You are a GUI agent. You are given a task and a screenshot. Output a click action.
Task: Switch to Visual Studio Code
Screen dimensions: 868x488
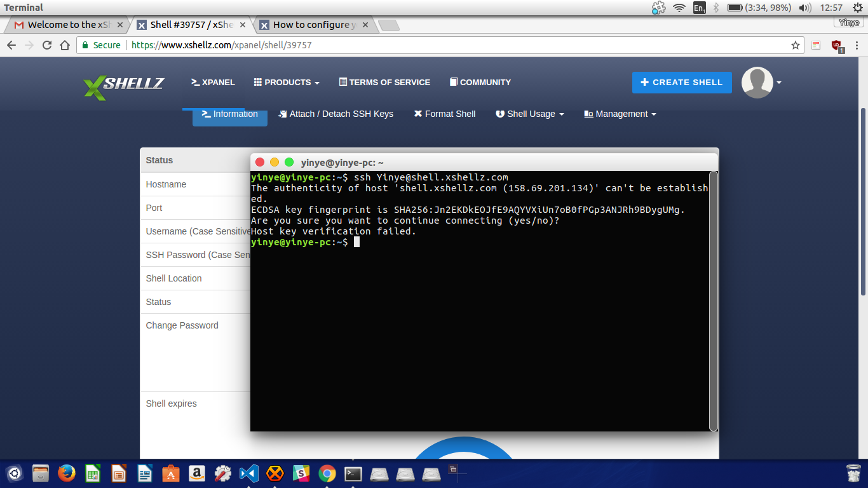249,473
